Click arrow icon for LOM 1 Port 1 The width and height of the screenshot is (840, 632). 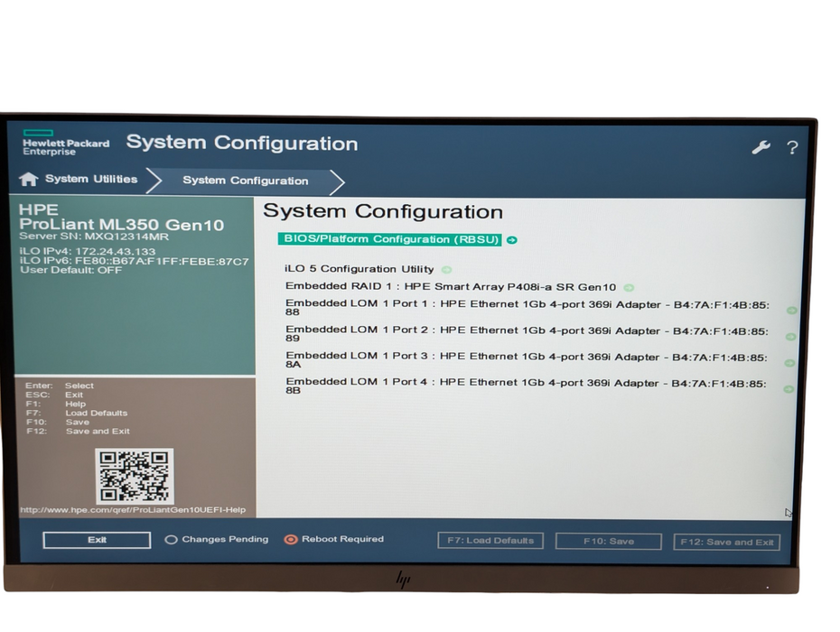(x=790, y=310)
